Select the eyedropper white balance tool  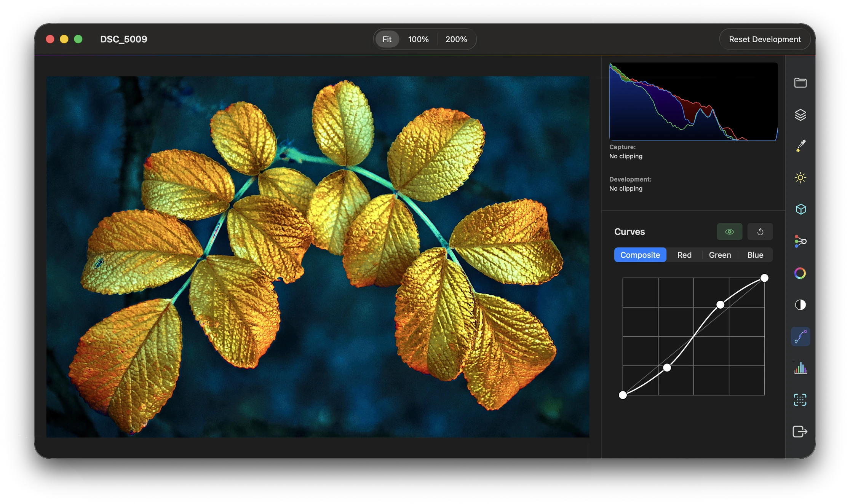pos(800,146)
